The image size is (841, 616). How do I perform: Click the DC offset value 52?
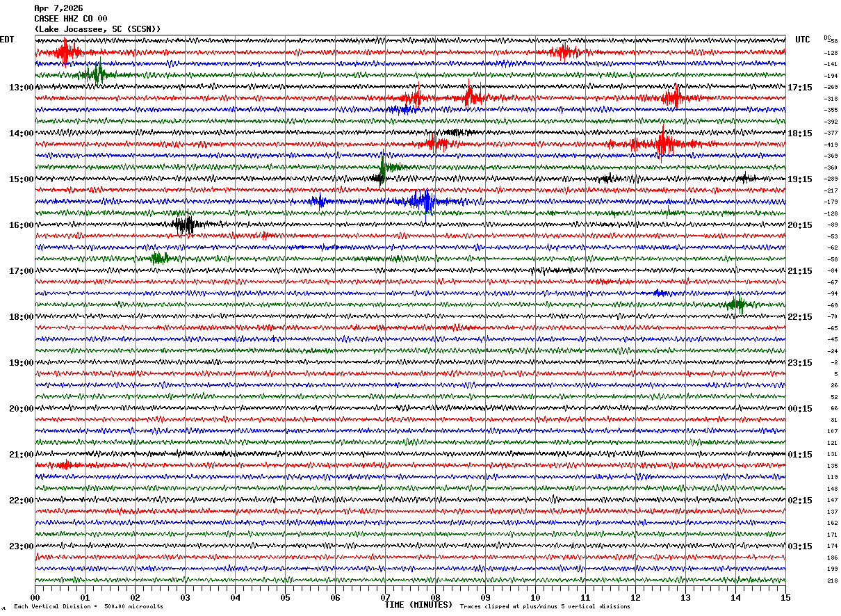click(x=834, y=397)
